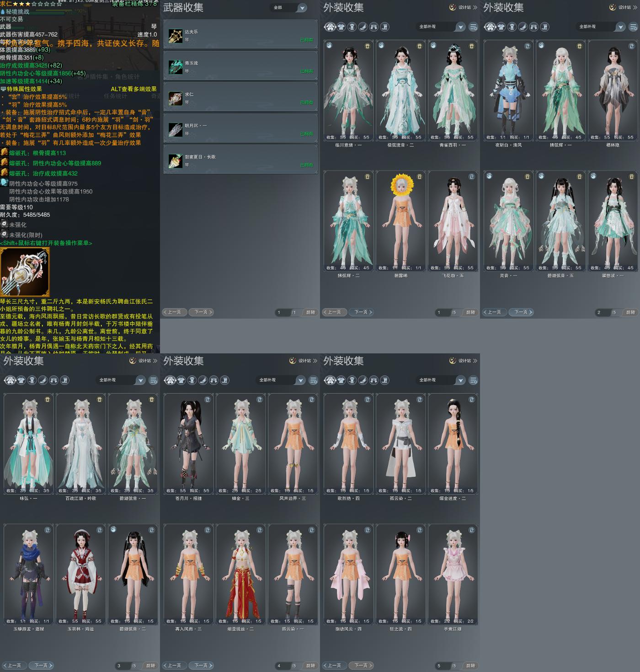Click the trash icon on 咏弘·一 card
Screen dimensions: 640x672
coord(48,400)
